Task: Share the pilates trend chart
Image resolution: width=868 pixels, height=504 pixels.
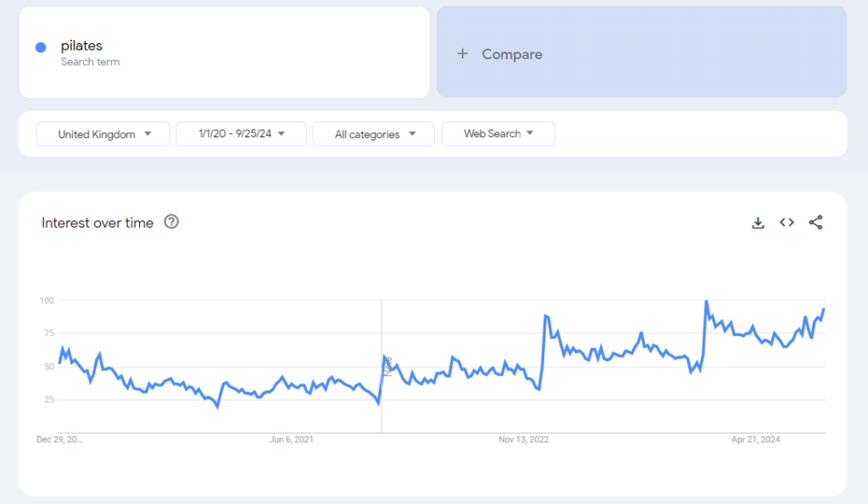Action: (x=815, y=222)
